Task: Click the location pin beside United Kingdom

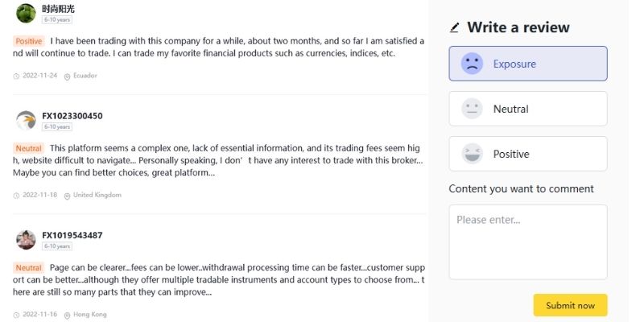Action: click(67, 195)
